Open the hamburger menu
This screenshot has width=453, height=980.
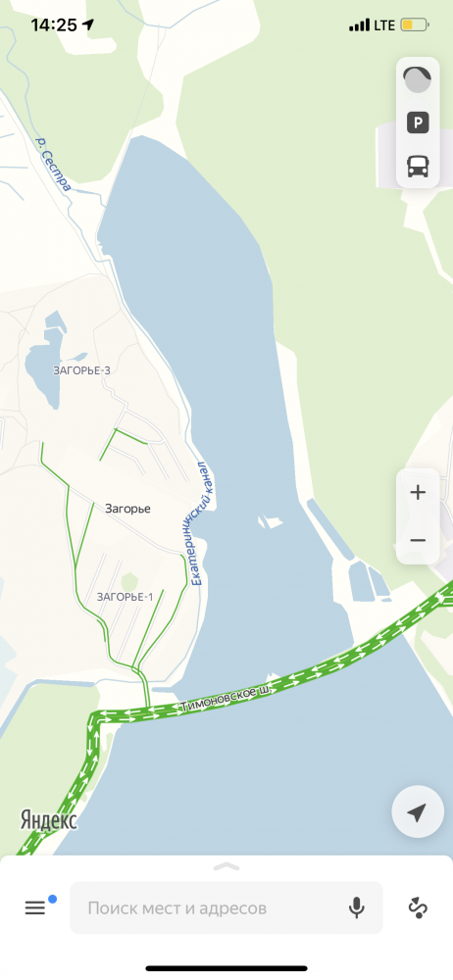click(35, 907)
